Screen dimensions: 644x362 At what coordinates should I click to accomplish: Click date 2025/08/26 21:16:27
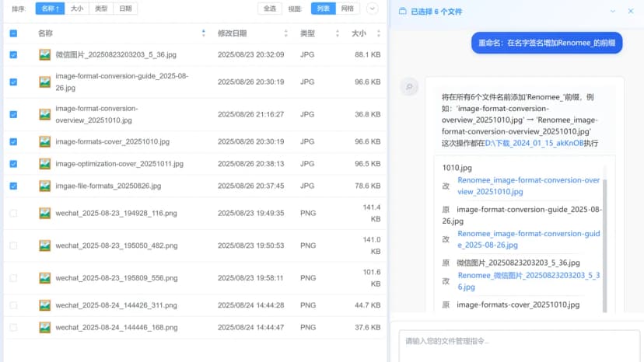pos(251,114)
